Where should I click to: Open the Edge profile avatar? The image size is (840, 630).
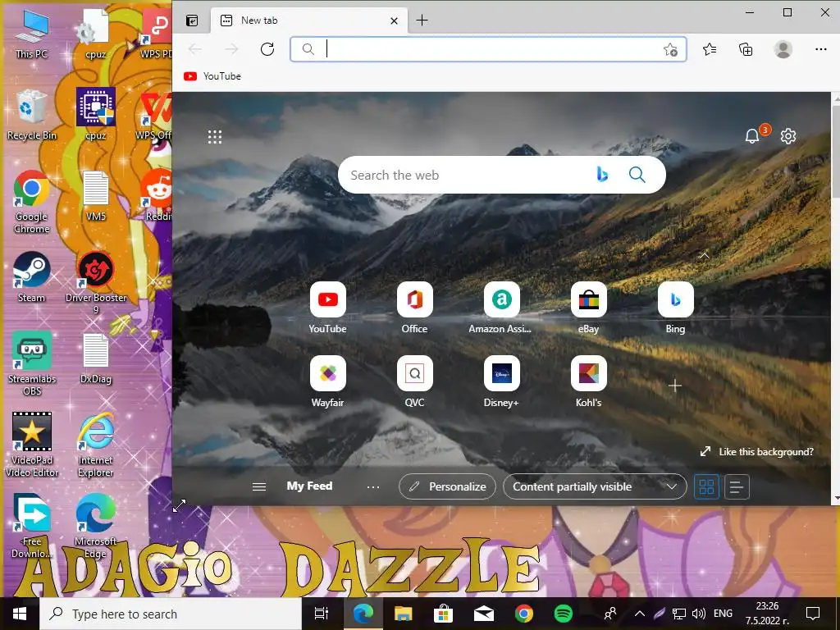pos(783,49)
